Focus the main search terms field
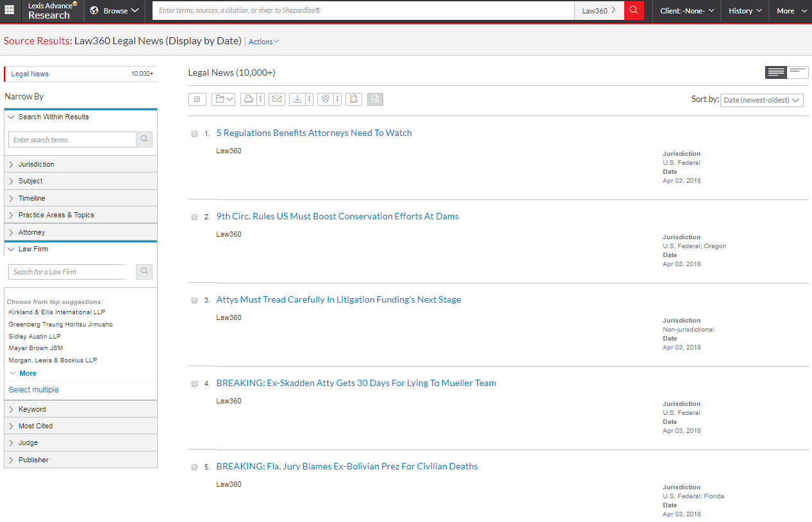 (x=363, y=10)
